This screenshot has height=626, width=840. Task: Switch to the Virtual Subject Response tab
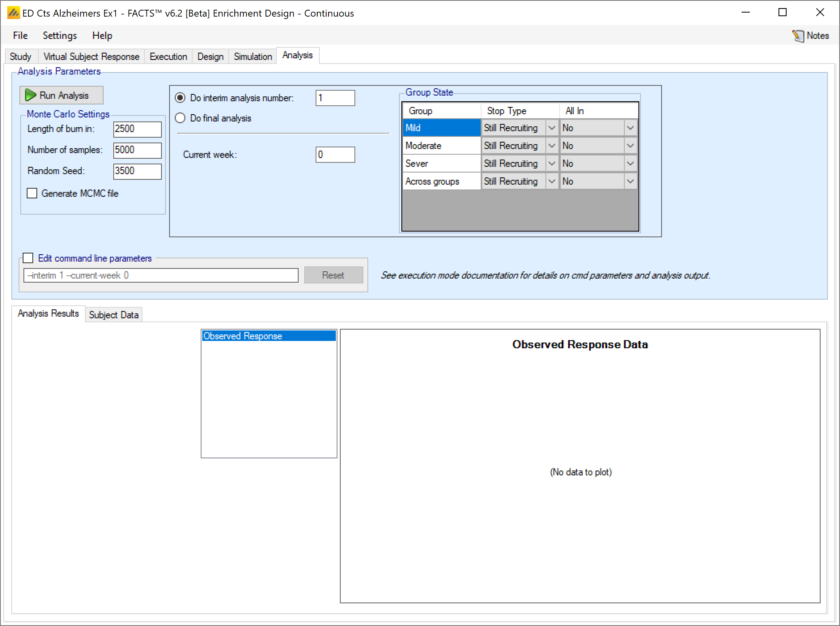coord(91,56)
